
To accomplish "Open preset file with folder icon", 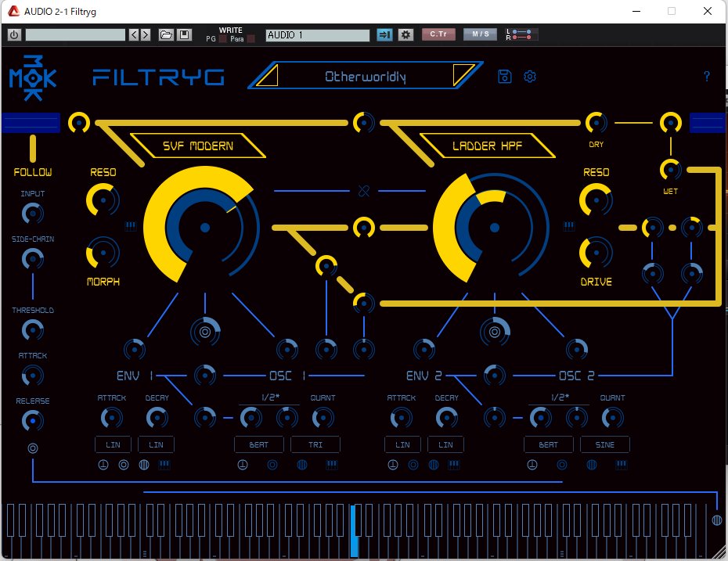I will click(166, 34).
